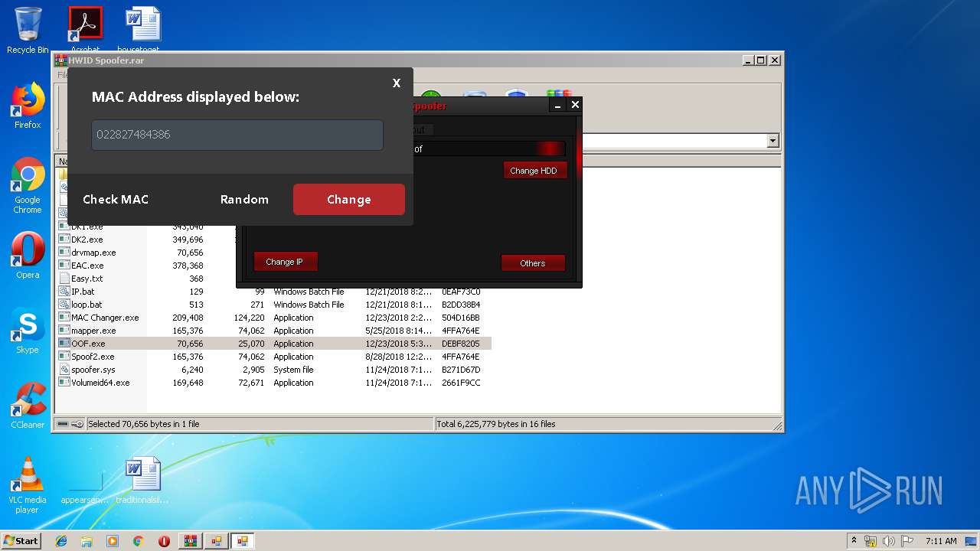Open Windows Media Player taskbar icon
980x551 pixels.
coord(113,541)
